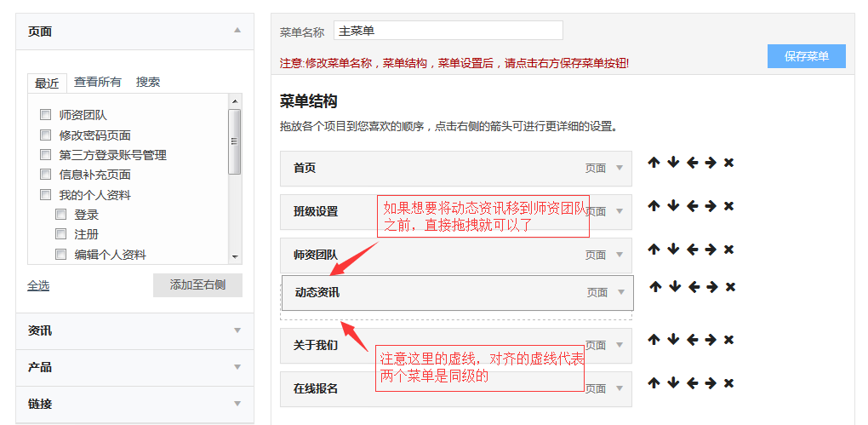Remove 关于我们 using the X icon
This screenshot has height=425, width=868.
pyautogui.click(x=728, y=340)
